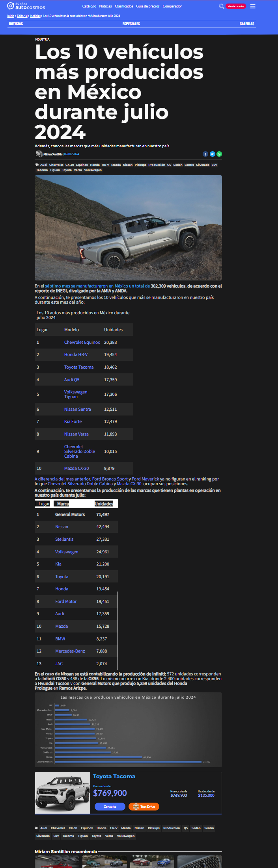Click the Editorial breadcrumb link

pyautogui.click(x=22, y=16)
